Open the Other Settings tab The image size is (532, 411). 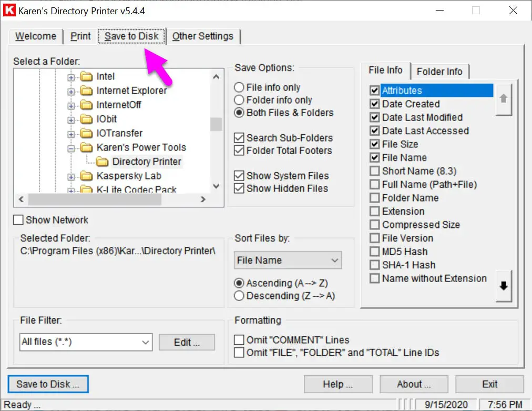point(203,36)
